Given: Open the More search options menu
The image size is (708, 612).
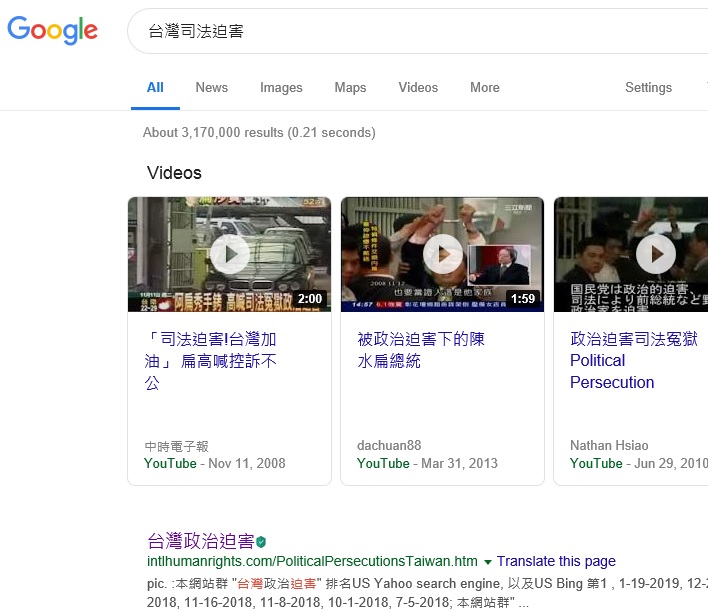Looking at the screenshot, I should click(484, 87).
